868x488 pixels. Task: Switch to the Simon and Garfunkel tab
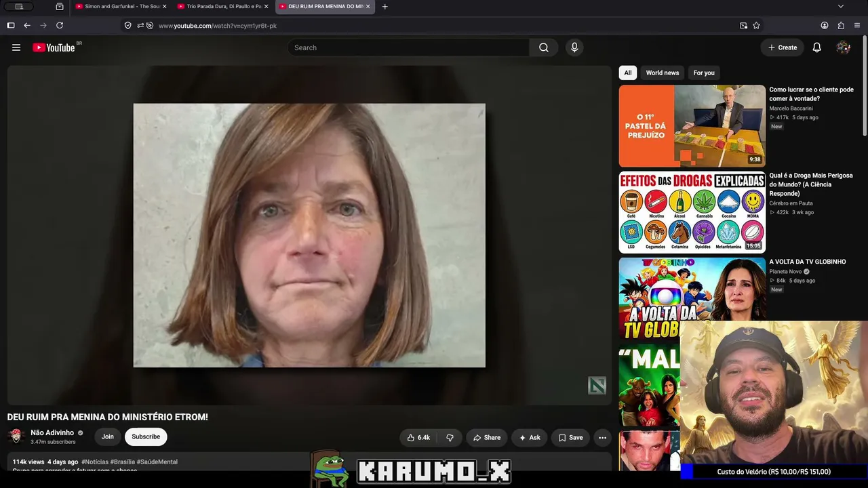(121, 7)
